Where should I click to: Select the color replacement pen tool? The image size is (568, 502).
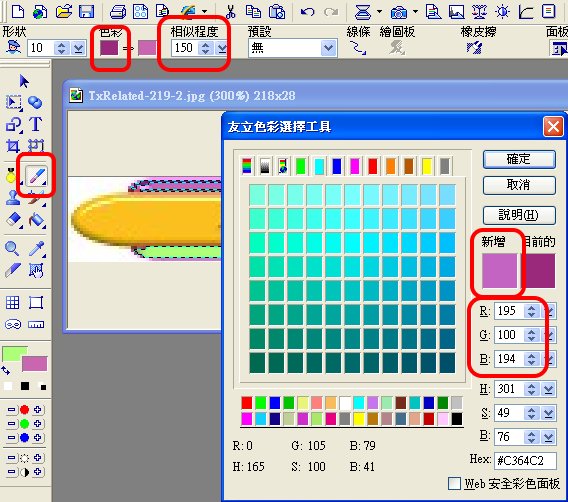click(x=36, y=176)
